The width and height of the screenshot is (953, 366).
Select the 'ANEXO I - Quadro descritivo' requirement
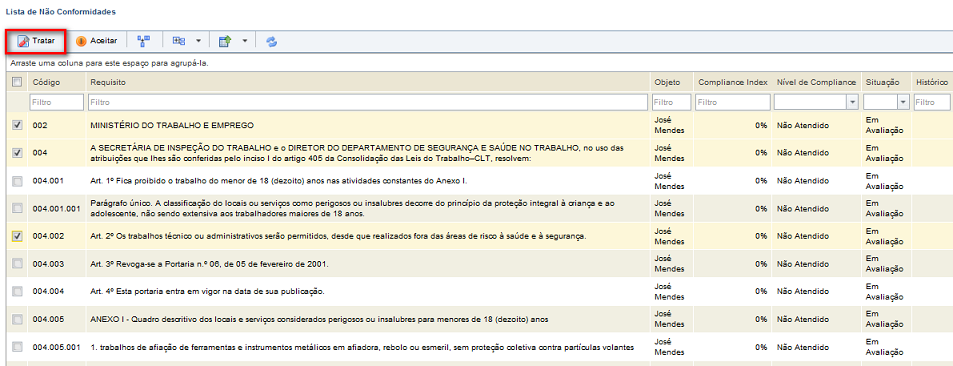click(x=320, y=320)
